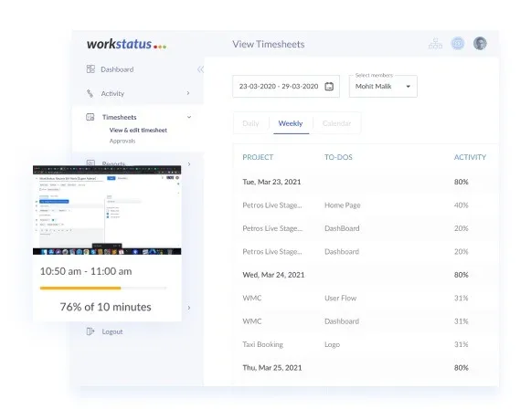The width and height of the screenshot is (531, 420).
Task: Click the 40% activity value
Action: click(461, 205)
